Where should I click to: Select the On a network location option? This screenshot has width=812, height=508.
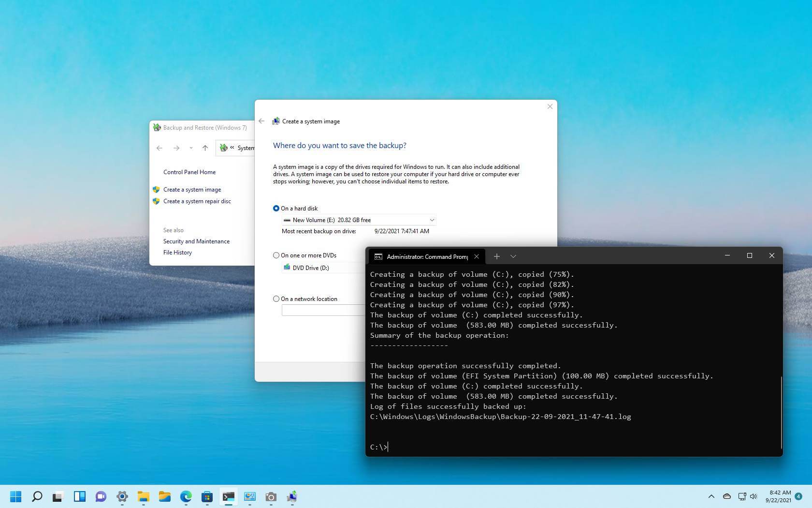[x=276, y=299]
